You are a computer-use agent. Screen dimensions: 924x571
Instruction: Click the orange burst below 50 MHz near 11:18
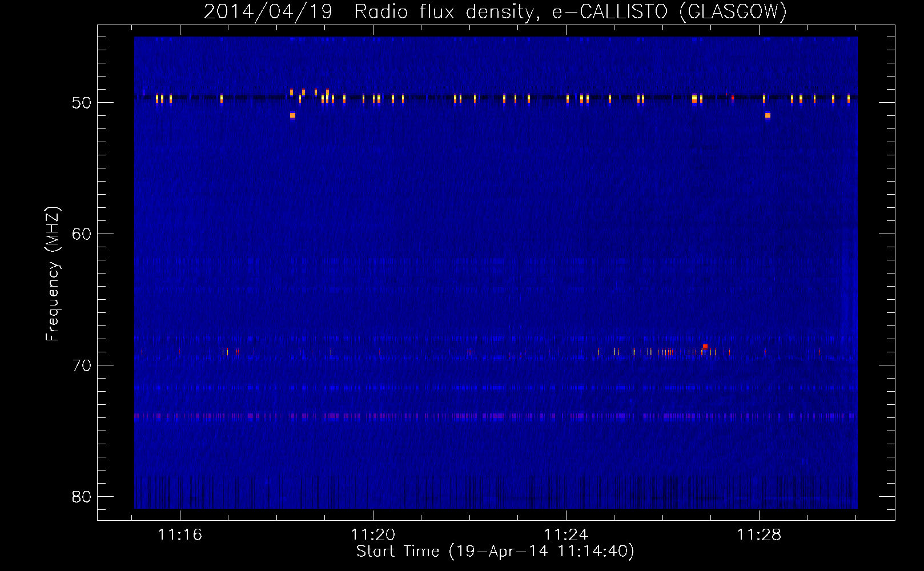coord(292,115)
